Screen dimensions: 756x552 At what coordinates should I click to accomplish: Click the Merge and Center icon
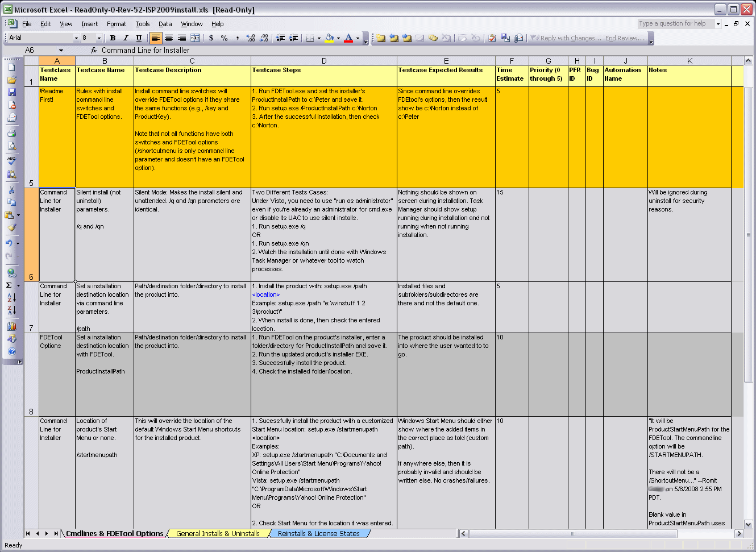pyautogui.click(x=195, y=38)
